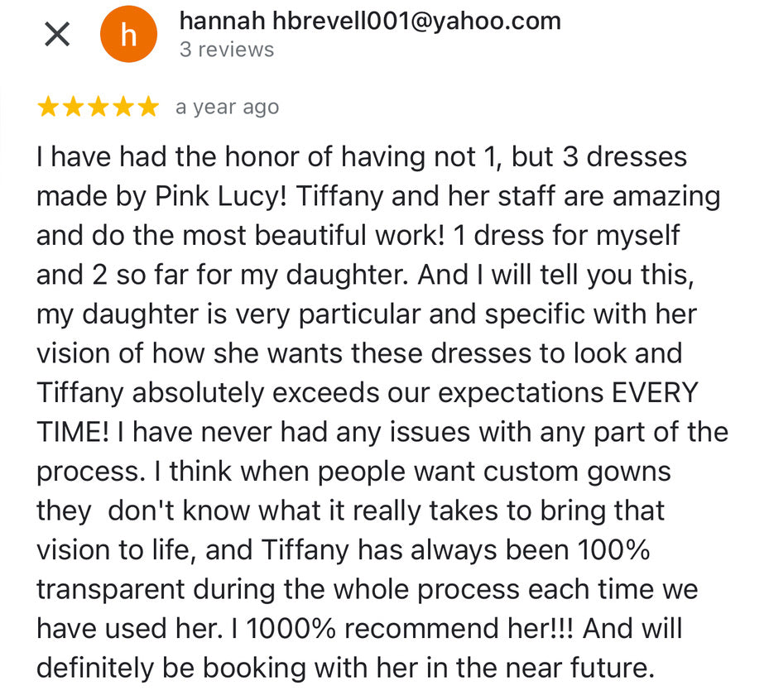View the reviewer's 3 reviews
Screen dimensions: 769x700
pyautogui.click(x=227, y=50)
